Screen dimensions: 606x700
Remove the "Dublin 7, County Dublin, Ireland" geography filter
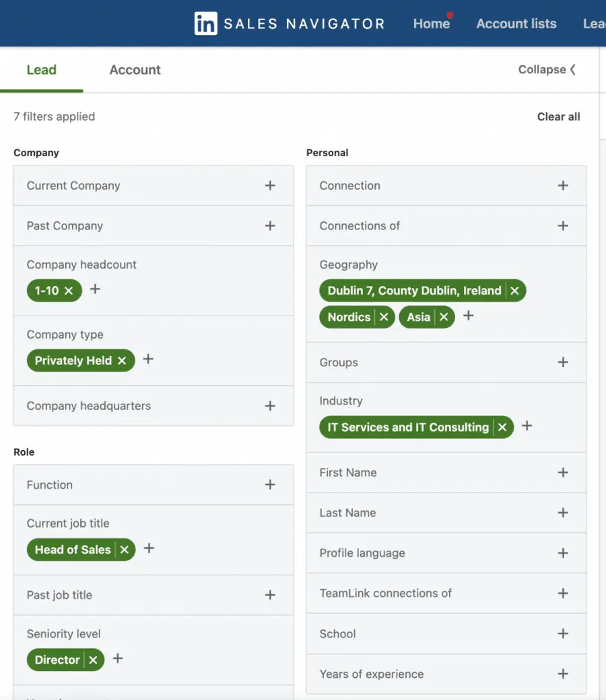click(515, 291)
